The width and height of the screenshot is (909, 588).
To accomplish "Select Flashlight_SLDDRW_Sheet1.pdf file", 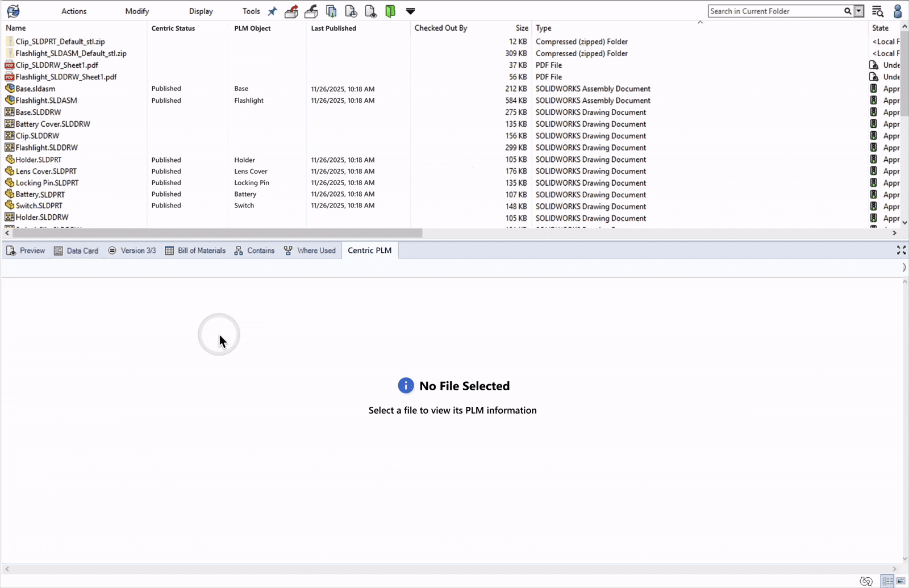I will click(x=66, y=77).
